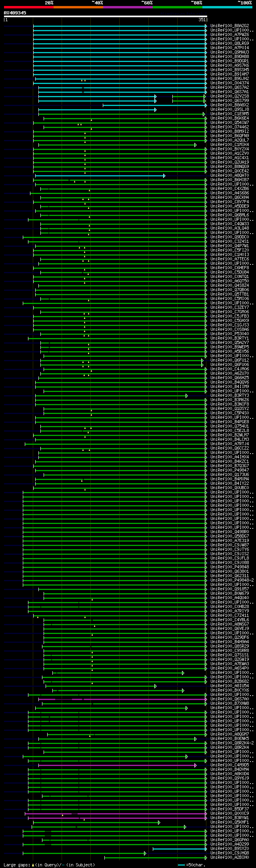Open hit UniRef100_A4S686
Image resolution: width=256 pixels, height=868 pixels.
pos(230,193)
